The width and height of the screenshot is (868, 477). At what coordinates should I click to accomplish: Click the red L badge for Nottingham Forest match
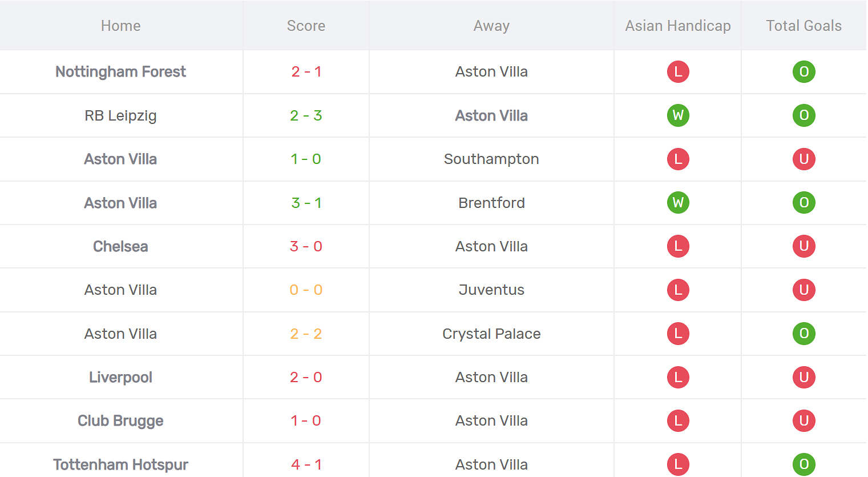point(678,72)
